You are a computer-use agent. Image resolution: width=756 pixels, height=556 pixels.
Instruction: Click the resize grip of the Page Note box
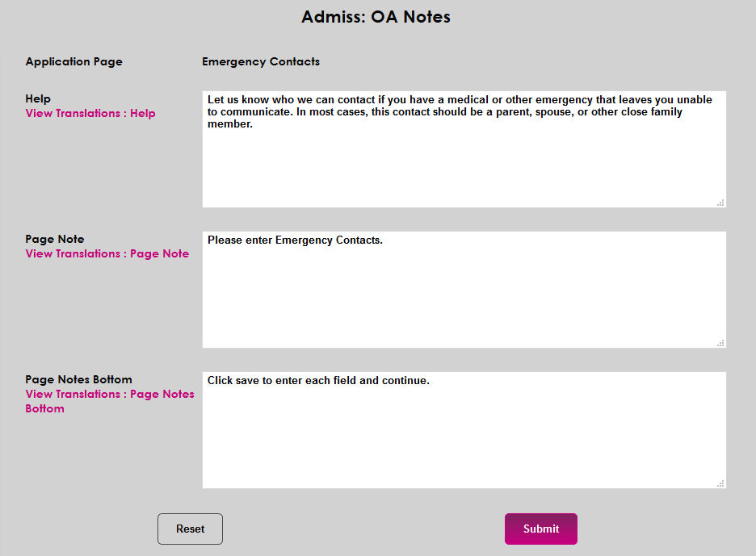[721, 343]
